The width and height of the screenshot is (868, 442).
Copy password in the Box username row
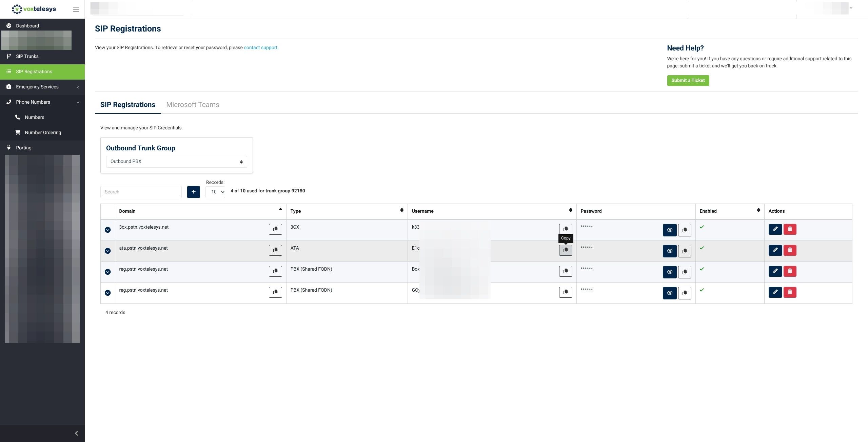[685, 272]
